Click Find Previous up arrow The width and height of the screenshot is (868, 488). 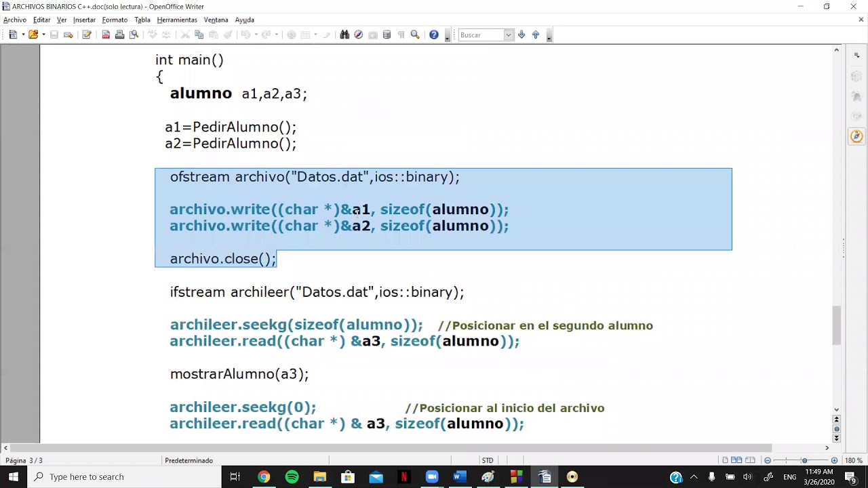point(536,35)
